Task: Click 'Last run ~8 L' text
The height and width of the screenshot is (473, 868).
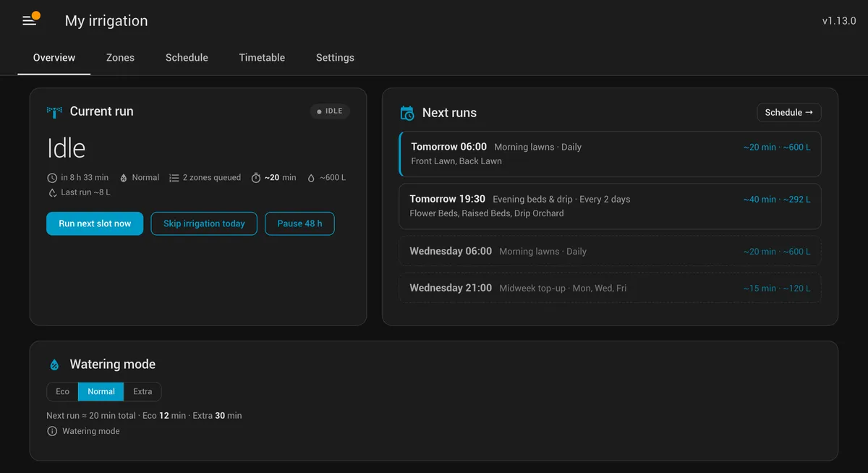Action: point(85,192)
